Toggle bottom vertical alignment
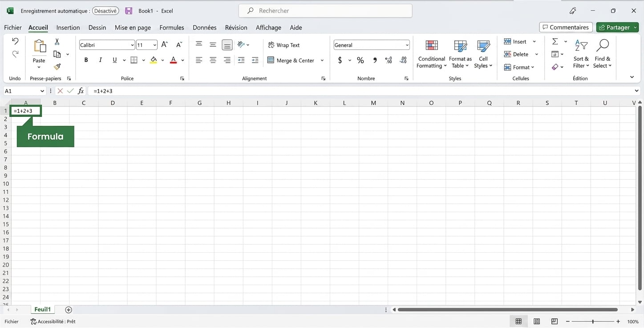The width and height of the screenshot is (644, 328). [227, 45]
